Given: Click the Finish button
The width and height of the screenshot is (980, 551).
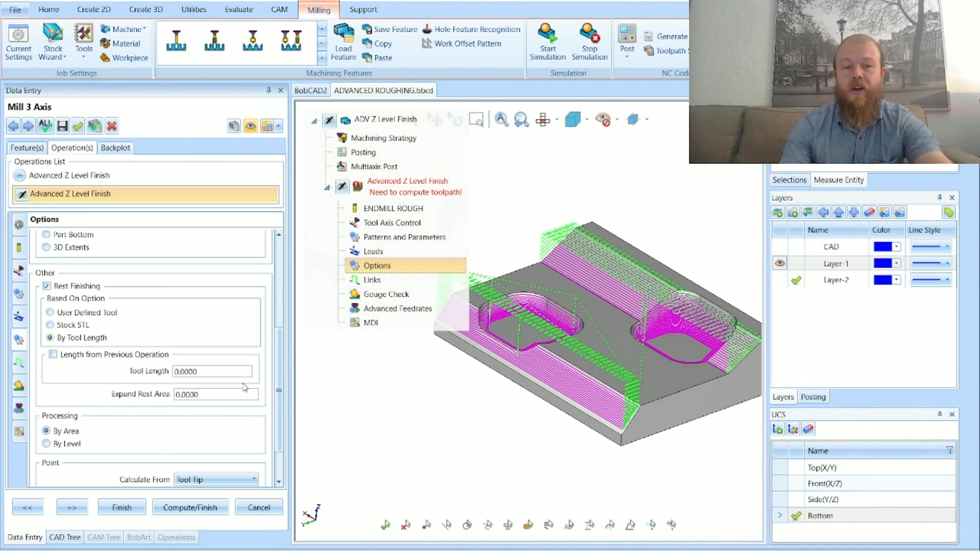Looking at the screenshot, I should pyautogui.click(x=121, y=507).
